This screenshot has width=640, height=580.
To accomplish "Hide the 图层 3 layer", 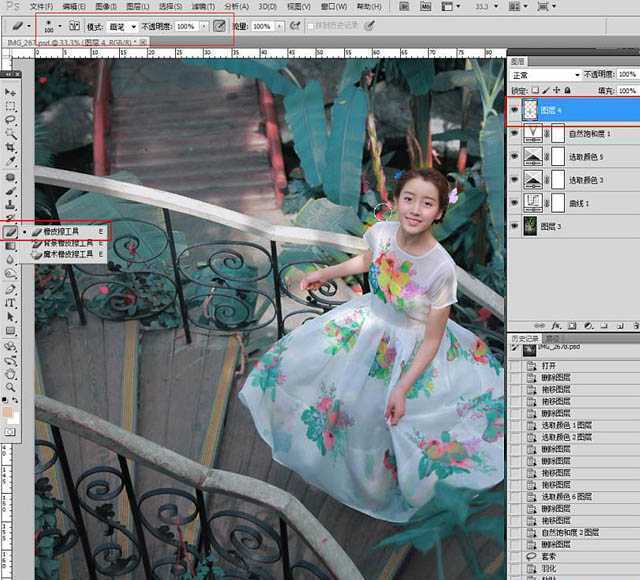I will click(x=514, y=226).
